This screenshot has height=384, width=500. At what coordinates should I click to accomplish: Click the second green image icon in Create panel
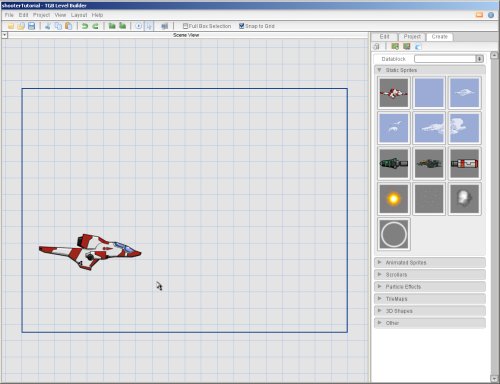click(407, 47)
